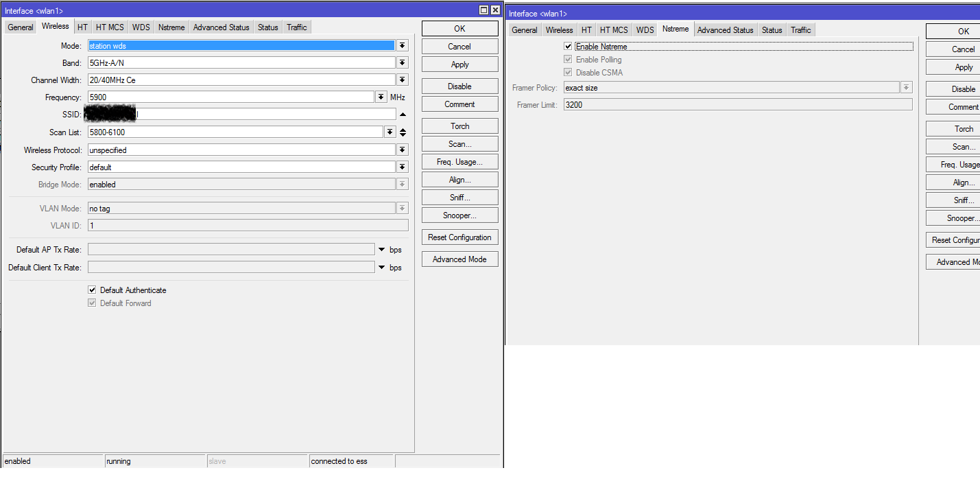Close the left wlan1 window
Image resolution: width=980 pixels, height=479 pixels.
(x=495, y=10)
